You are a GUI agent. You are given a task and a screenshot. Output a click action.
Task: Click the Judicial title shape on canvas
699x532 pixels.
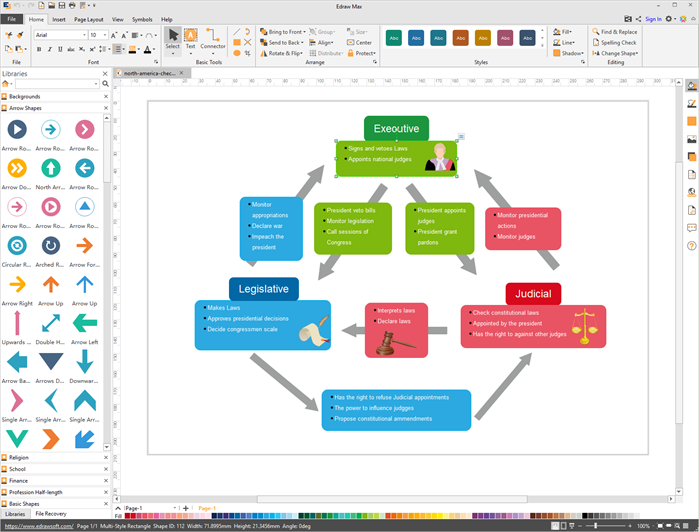[x=533, y=294]
